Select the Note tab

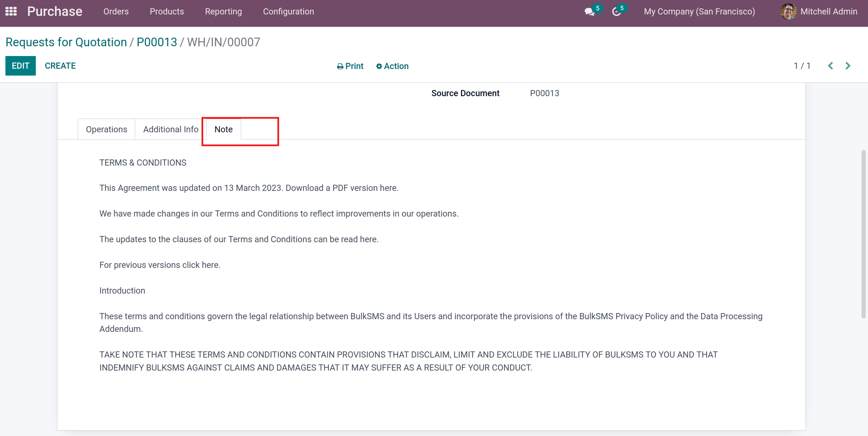click(x=223, y=129)
